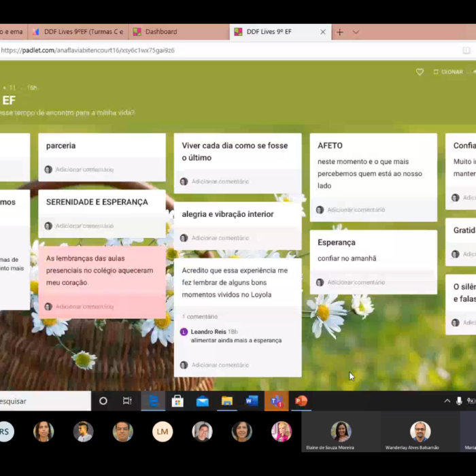The height and width of the screenshot is (476, 476).
Task: Open Microsoft Teams from taskbar
Action: (276, 401)
